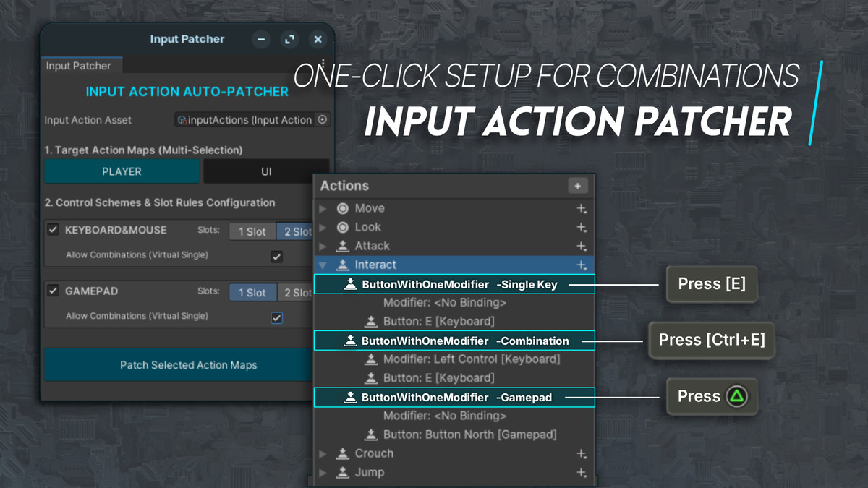Click the Crouch action button-type icon
Image resolution: width=868 pixels, height=488 pixels.
(343, 453)
